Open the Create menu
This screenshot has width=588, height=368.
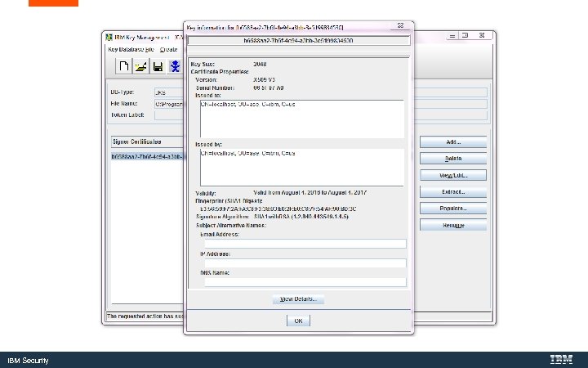point(169,50)
